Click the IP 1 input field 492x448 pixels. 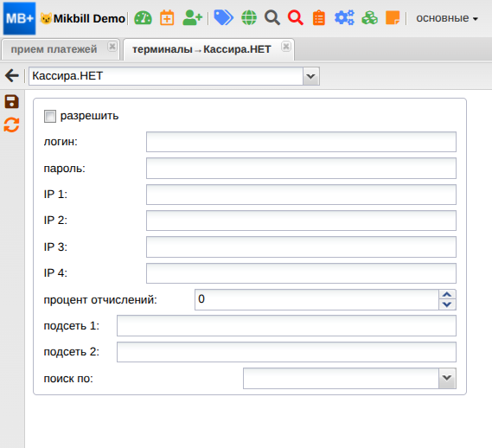click(301, 195)
